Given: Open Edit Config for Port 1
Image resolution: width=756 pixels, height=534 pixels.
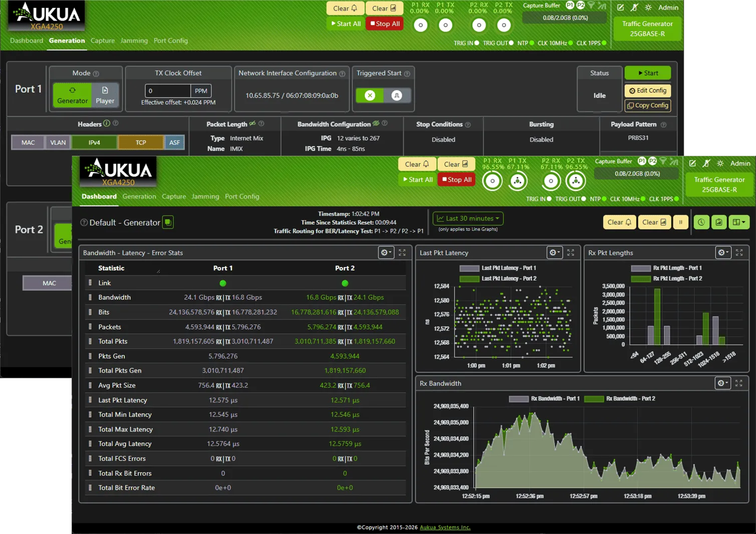Looking at the screenshot, I should click(648, 91).
